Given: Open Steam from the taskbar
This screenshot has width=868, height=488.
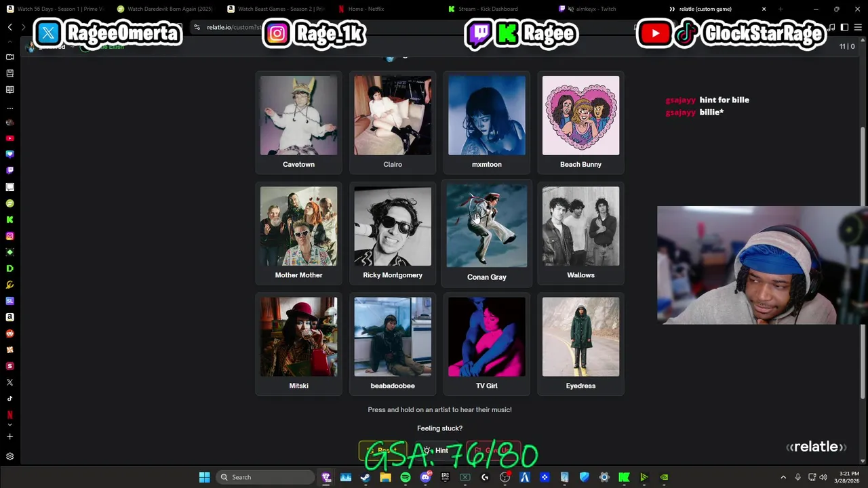Looking at the screenshot, I should [x=365, y=477].
